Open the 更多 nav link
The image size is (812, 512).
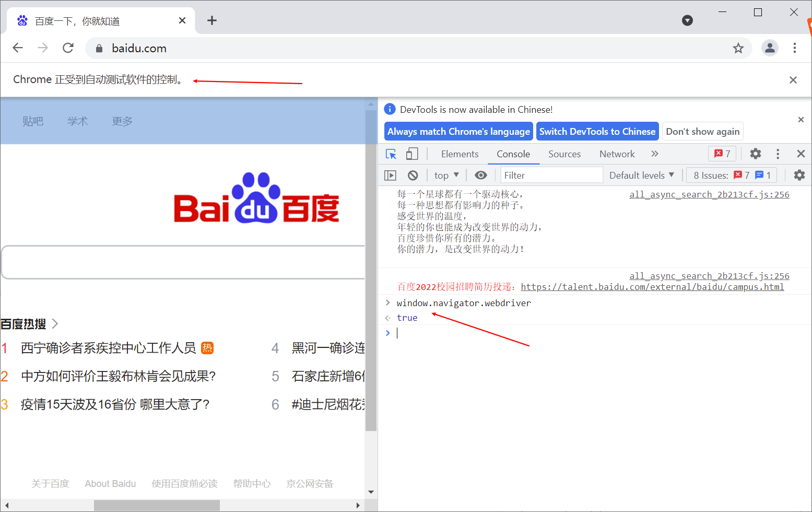122,121
